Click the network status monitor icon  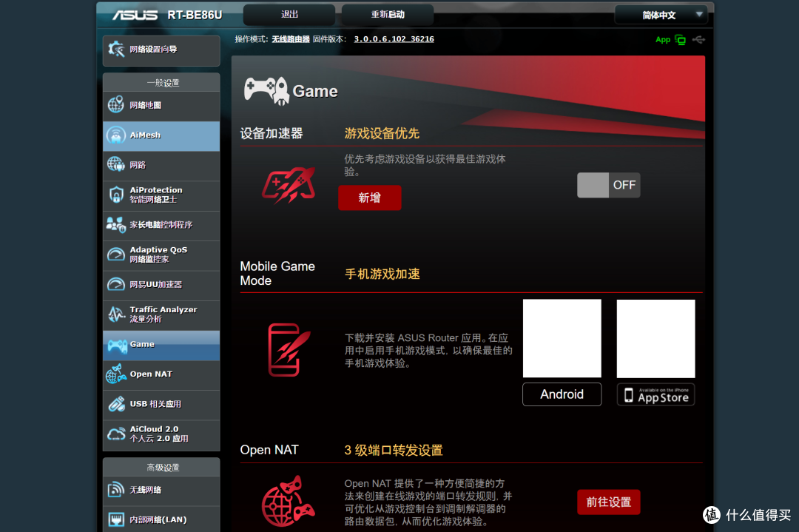tap(681, 40)
